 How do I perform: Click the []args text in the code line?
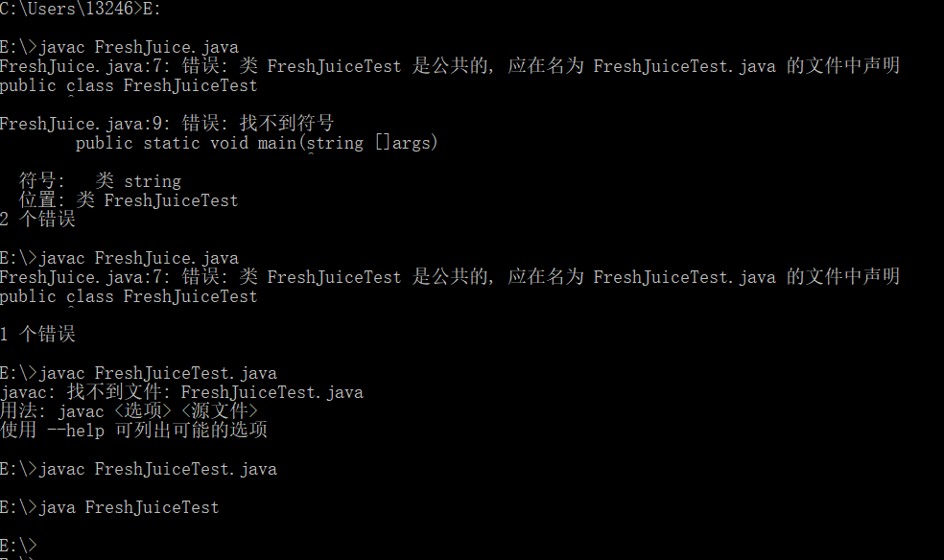pos(405,143)
